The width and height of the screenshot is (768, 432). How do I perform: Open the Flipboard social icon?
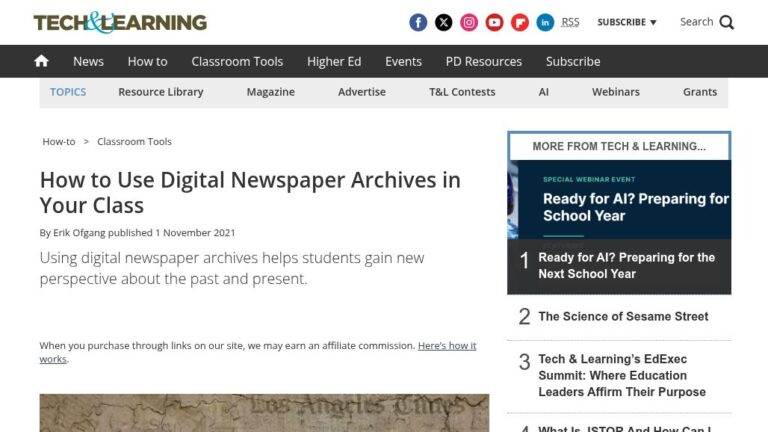[x=520, y=23]
